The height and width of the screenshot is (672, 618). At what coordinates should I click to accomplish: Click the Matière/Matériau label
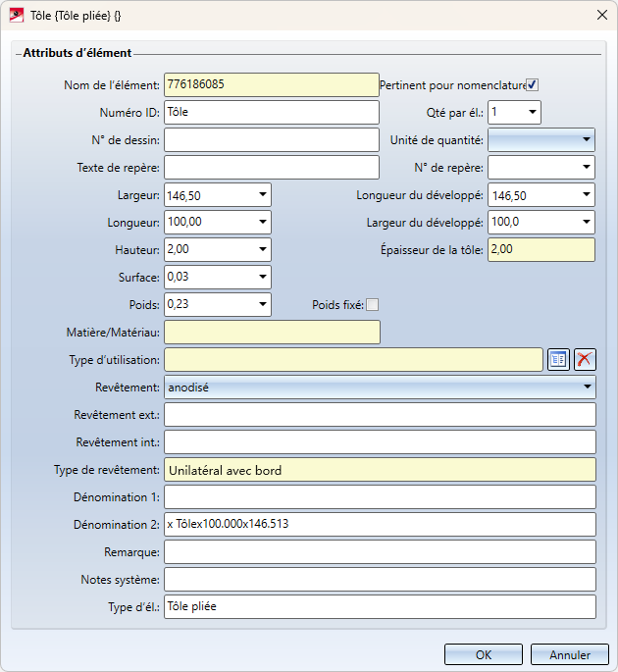[113, 333]
